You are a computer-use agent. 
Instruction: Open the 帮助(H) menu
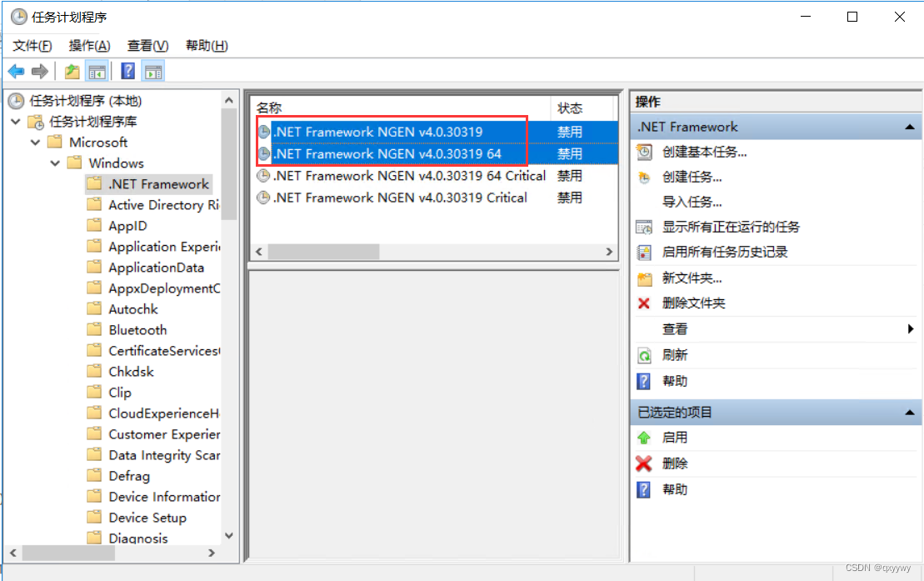coord(207,45)
